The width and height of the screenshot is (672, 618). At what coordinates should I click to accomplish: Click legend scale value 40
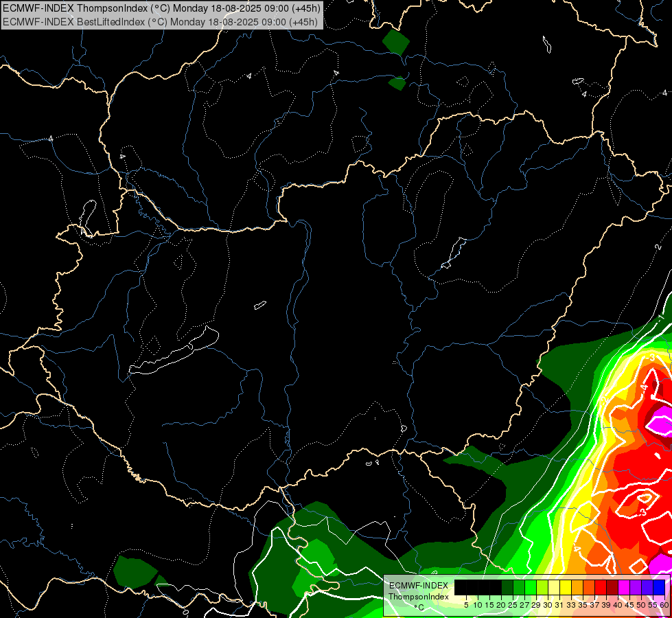[x=618, y=605]
